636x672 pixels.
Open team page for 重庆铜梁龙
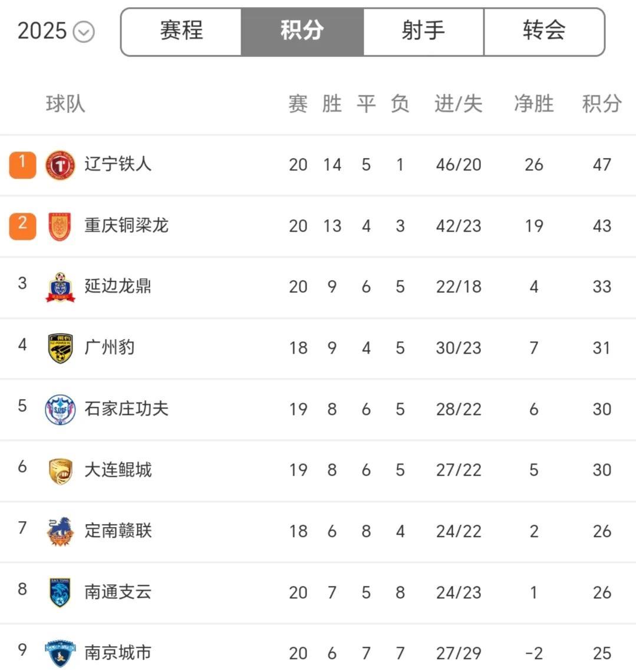coord(126,225)
